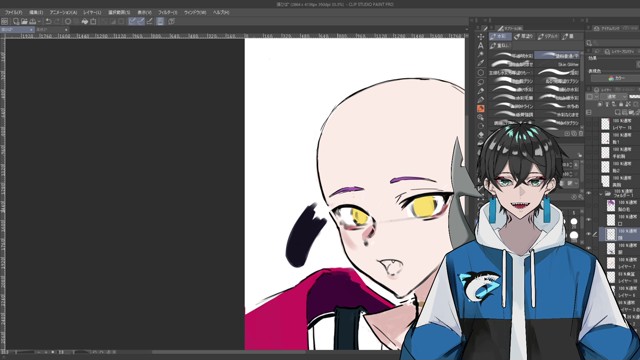Toggle visibility of フォルダー 1 folder layer
Viewport: 640px width, 360px height.
(x=589, y=193)
